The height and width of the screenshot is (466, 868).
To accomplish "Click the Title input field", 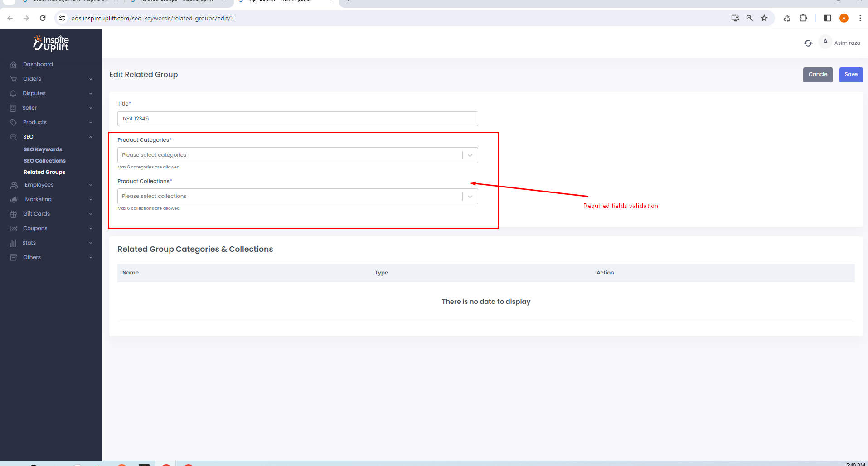I will pyautogui.click(x=297, y=119).
